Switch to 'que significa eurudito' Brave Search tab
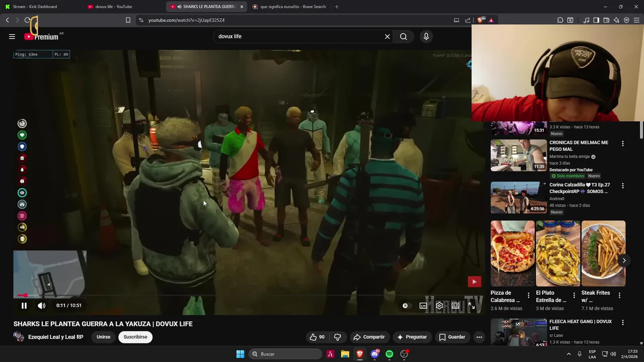This screenshot has width=644, height=362. [x=289, y=7]
